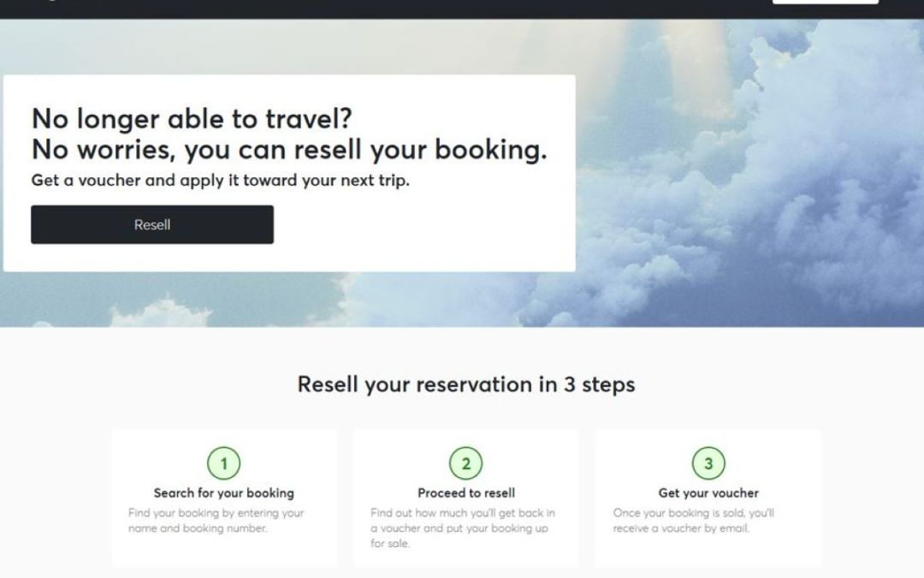
Task: Click the 'No longer able to travel?' headline
Action: click(x=192, y=118)
